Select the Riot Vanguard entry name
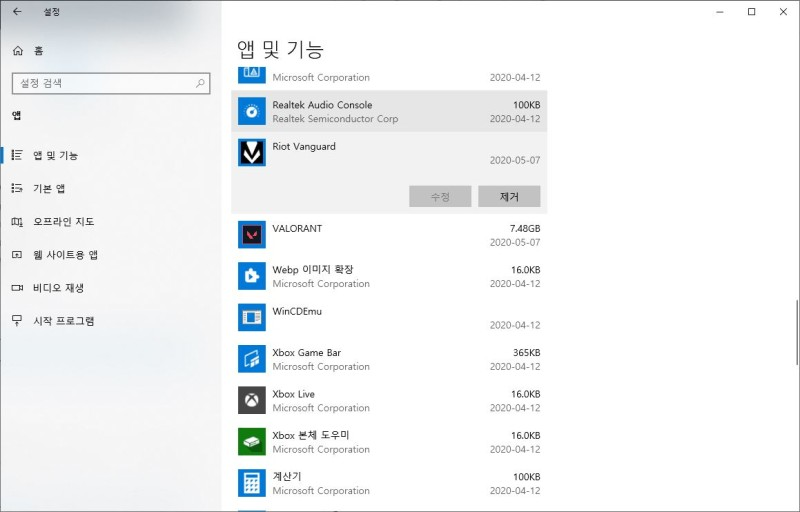The height and width of the screenshot is (512, 800). click(304, 146)
